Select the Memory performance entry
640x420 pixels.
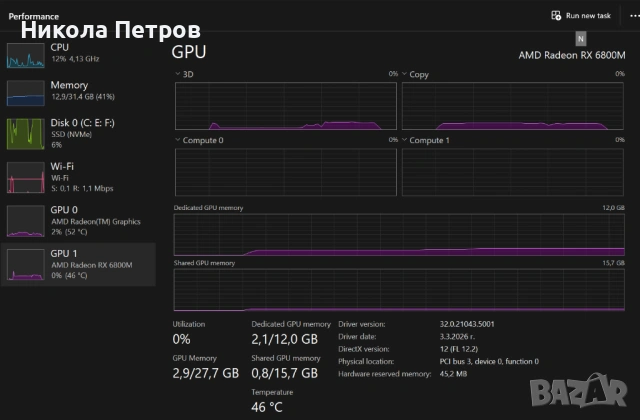[x=78, y=93]
